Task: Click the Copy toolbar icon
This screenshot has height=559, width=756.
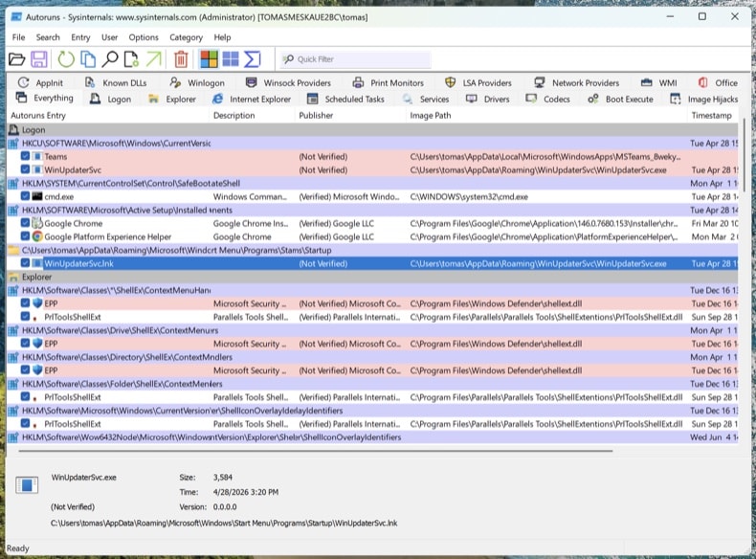Action: [x=88, y=59]
